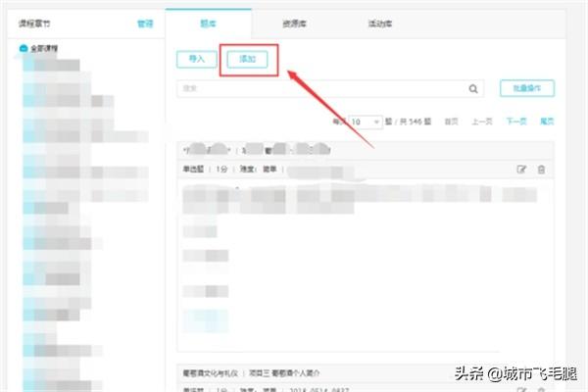Click the 课程章节 panel heading

click(x=34, y=24)
